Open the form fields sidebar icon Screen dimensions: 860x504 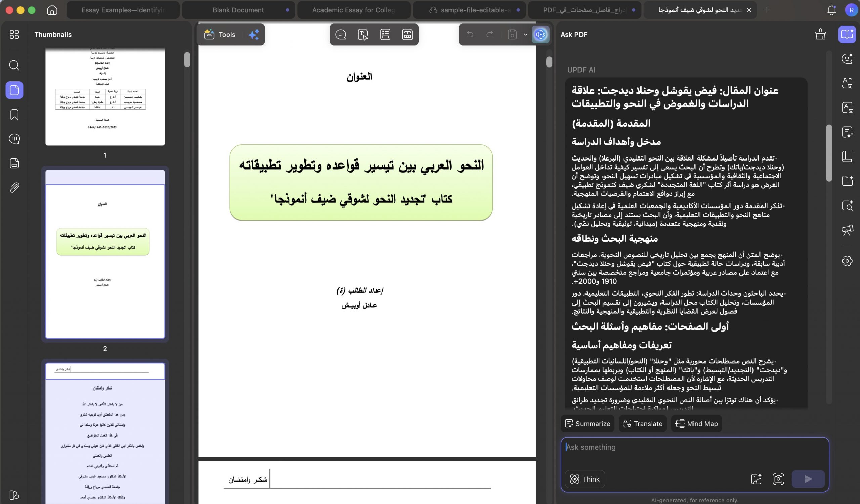14,163
